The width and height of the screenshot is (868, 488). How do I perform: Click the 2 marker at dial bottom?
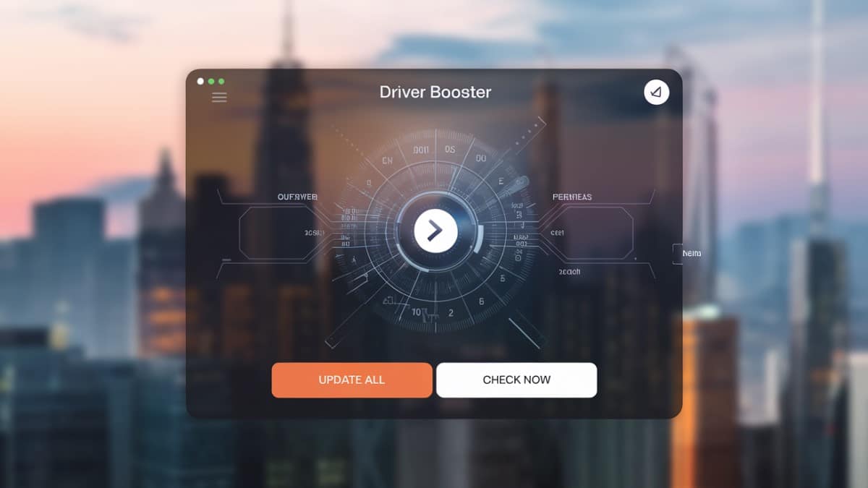(451, 313)
